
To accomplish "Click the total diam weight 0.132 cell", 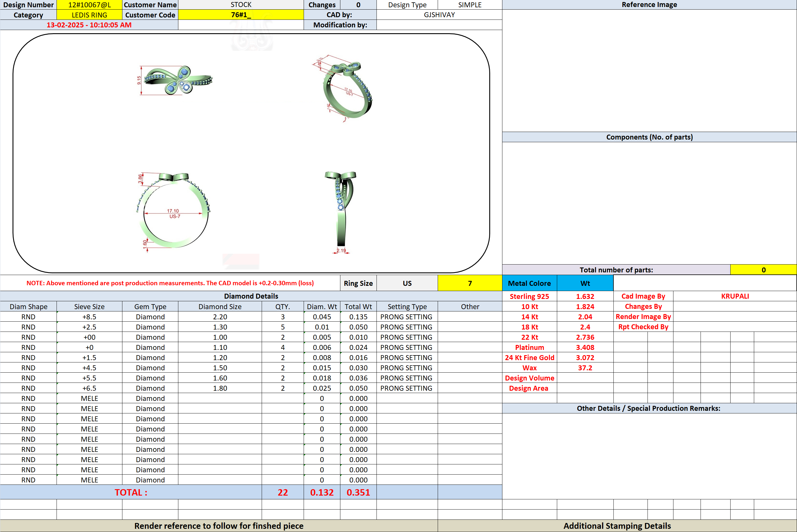I will (322, 492).
